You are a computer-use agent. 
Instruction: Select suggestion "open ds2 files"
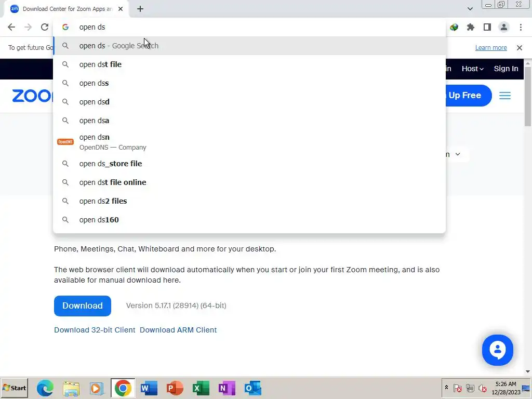click(249, 201)
